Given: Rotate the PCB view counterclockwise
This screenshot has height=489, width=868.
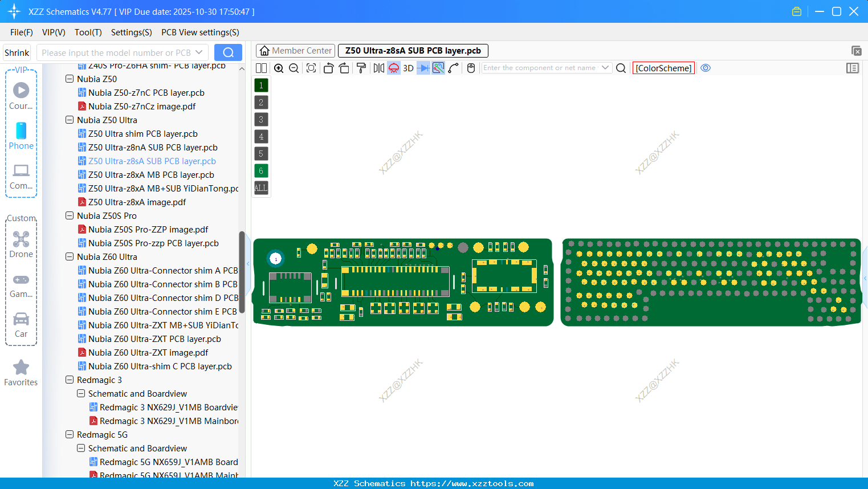Looking at the screenshot, I should 328,68.
